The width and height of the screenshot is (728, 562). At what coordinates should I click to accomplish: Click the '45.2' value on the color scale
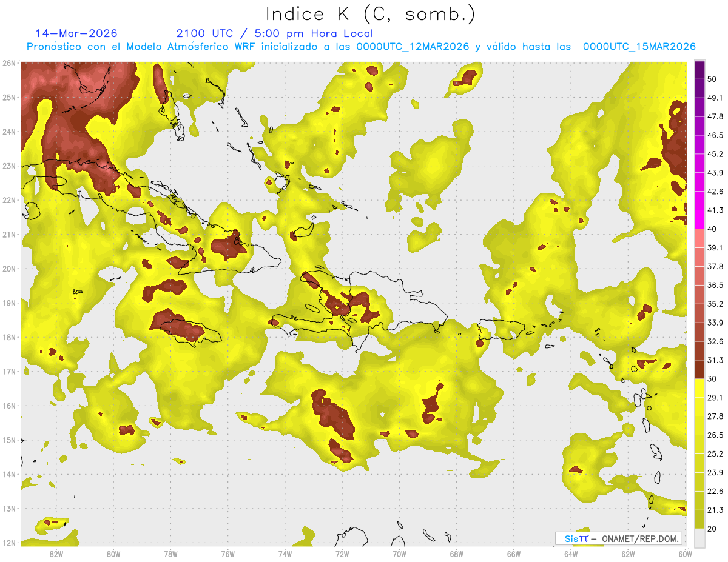point(715,154)
